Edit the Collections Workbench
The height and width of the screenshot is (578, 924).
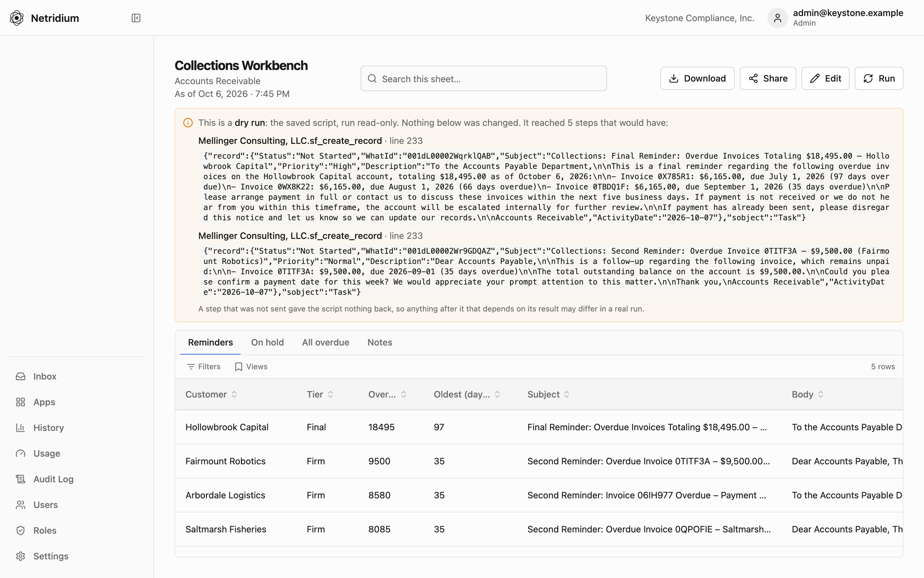click(825, 78)
